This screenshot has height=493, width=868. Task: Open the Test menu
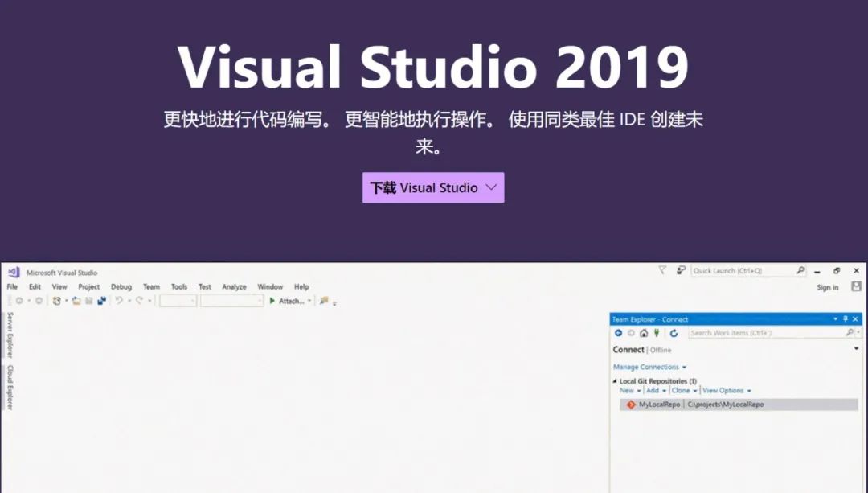[205, 286]
